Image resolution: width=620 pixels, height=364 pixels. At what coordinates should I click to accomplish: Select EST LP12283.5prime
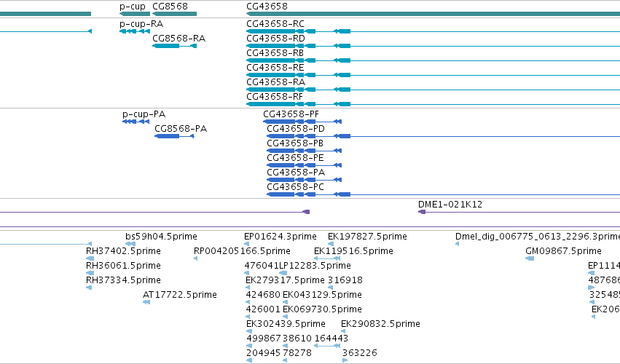[x=315, y=266]
